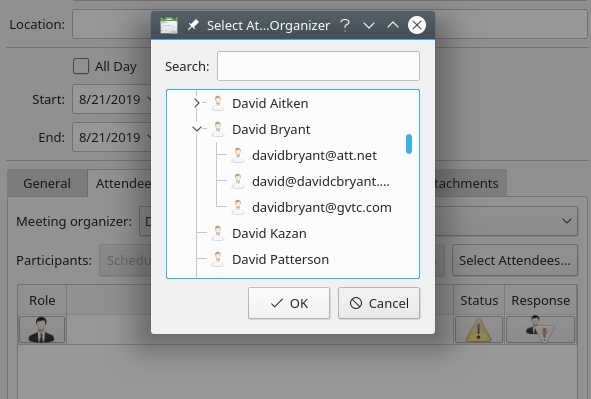Click the Response column header
This screenshot has width=591, height=399.
tap(540, 300)
